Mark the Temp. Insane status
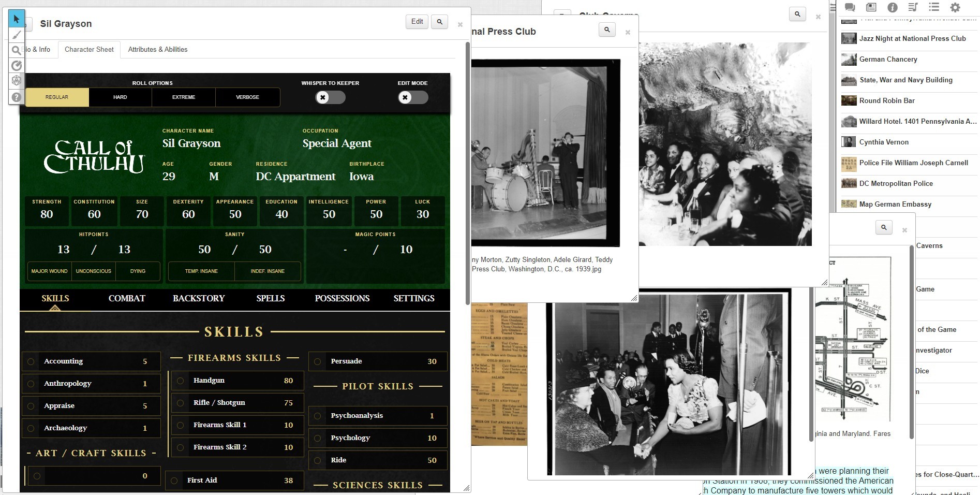The image size is (980, 495). click(x=201, y=271)
